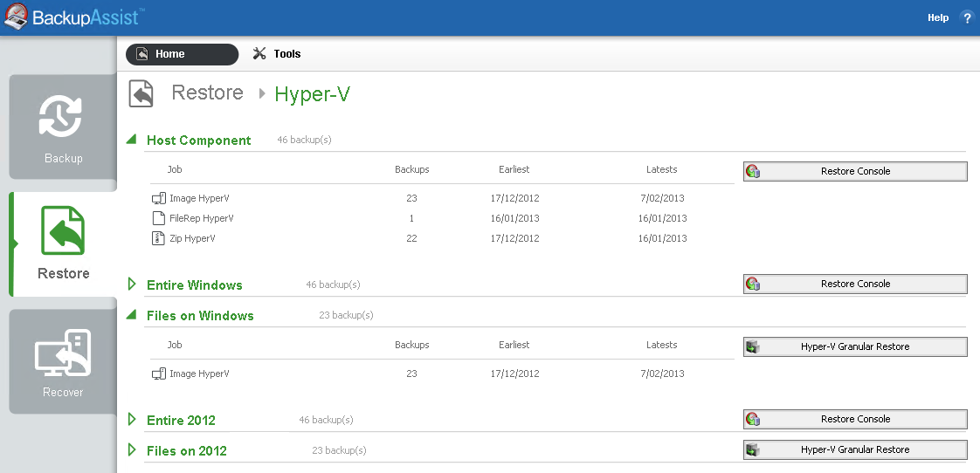This screenshot has width=980, height=473.
Task: Select the FileRep HyperV job row
Action: [x=443, y=219]
